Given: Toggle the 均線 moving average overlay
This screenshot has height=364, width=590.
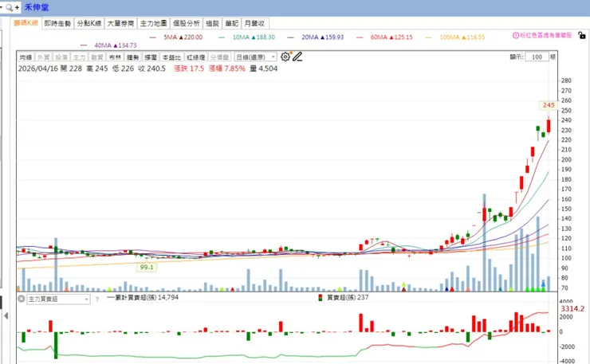Looking at the screenshot, I should pyautogui.click(x=26, y=57).
